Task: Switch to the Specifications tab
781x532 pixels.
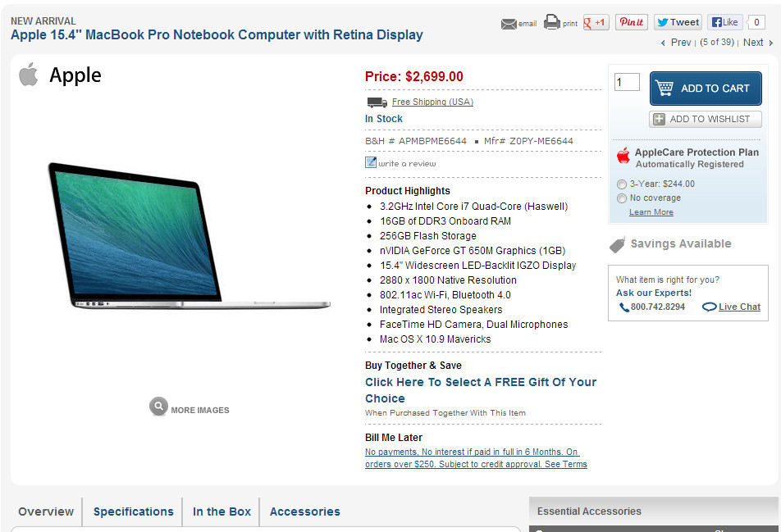Action: 134,512
